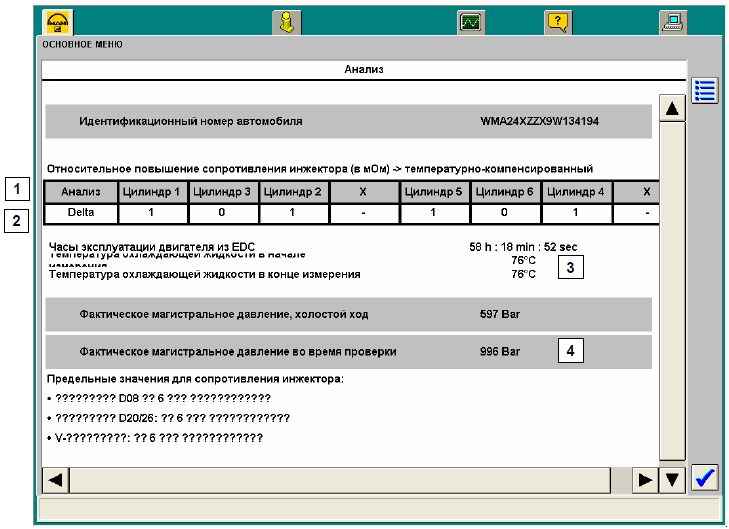Click the horizontal scrollbar track

tap(350, 480)
